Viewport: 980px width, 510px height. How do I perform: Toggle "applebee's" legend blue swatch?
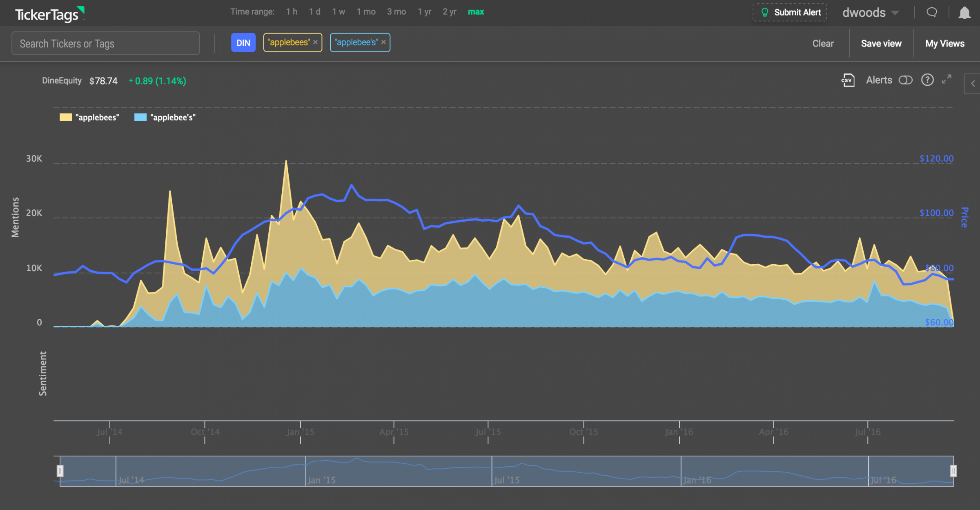point(140,117)
